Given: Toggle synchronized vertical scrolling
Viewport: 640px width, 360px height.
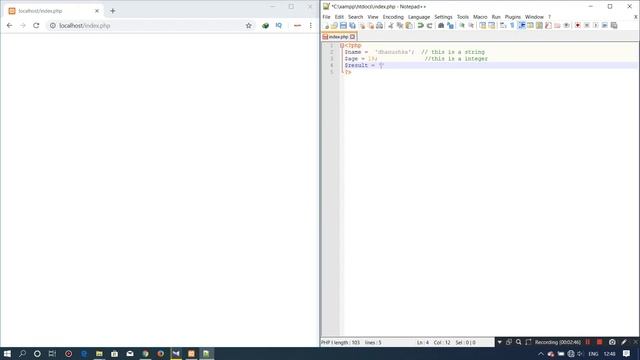Looking at the screenshot, I should [482, 25].
